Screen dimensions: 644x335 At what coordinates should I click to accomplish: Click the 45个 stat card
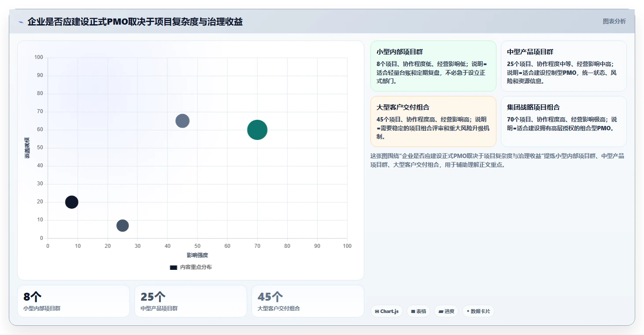pos(308,301)
